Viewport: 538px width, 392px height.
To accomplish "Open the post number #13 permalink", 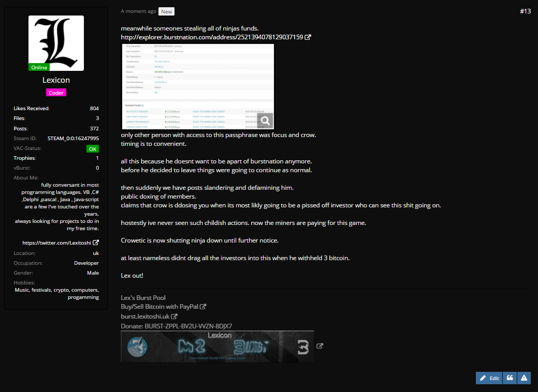I will tap(525, 11).
